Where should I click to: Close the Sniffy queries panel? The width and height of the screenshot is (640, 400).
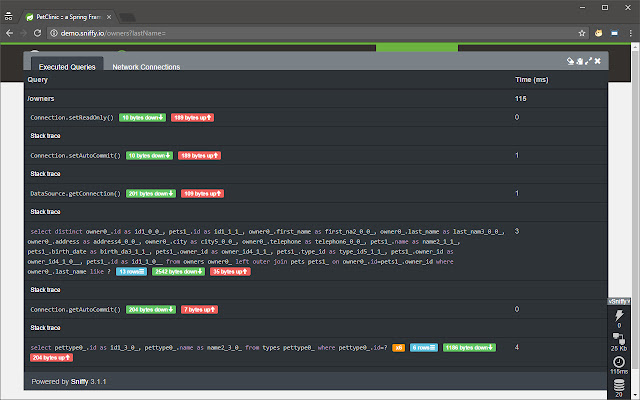(x=598, y=61)
